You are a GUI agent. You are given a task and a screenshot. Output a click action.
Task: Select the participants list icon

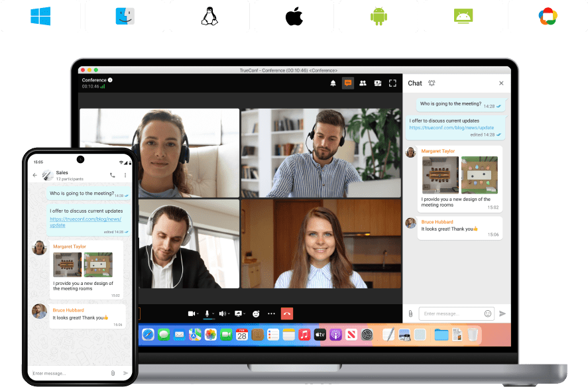coord(363,83)
